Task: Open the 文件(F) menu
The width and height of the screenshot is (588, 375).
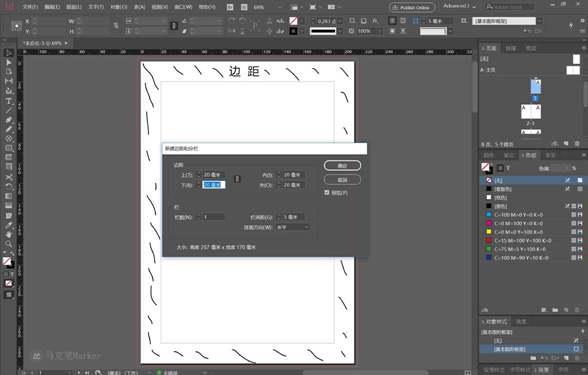Action: tap(30, 7)
